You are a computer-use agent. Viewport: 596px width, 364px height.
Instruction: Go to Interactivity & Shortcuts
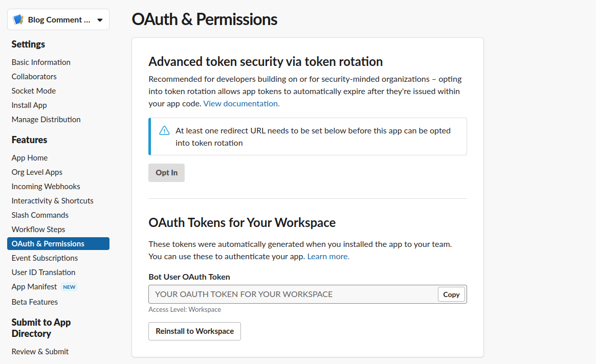pyautogui.click(x=53, y=201)
